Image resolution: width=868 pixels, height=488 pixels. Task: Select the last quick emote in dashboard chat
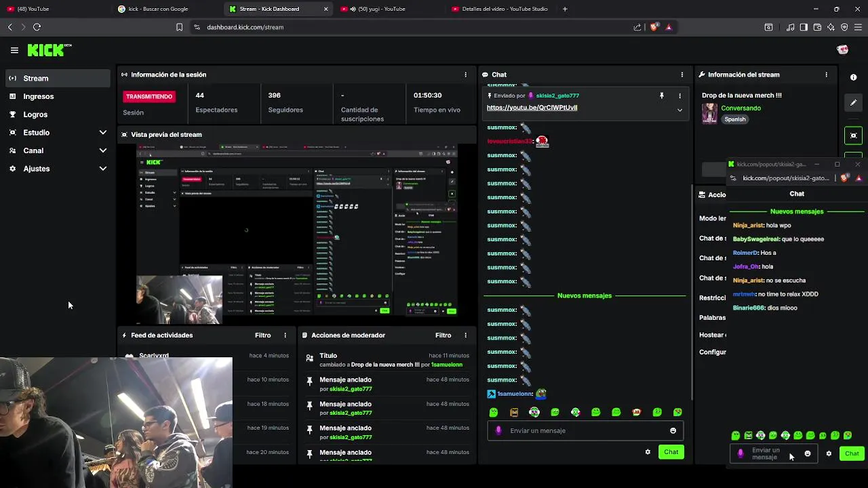pyautogui.click(x=677, y=412)
